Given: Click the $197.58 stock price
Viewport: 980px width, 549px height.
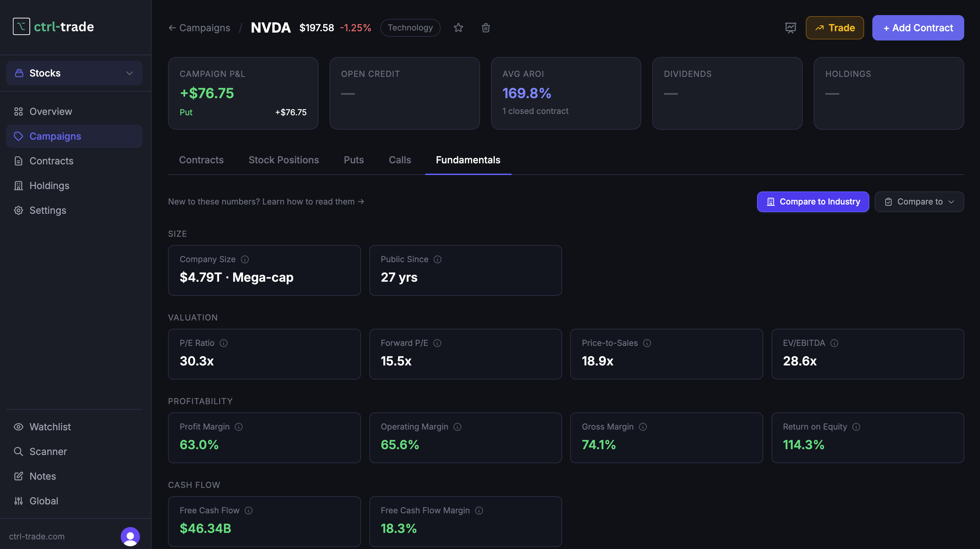Looking at the screenshot, I should [x=316, y=28].
